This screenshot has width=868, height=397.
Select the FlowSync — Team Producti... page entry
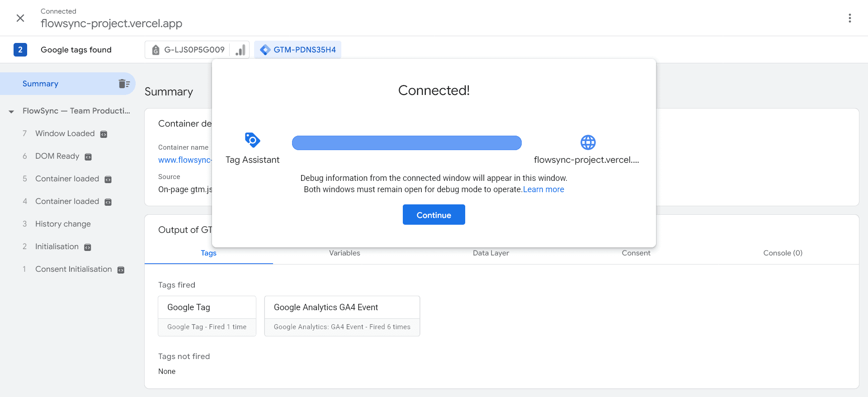coord(76,111)
